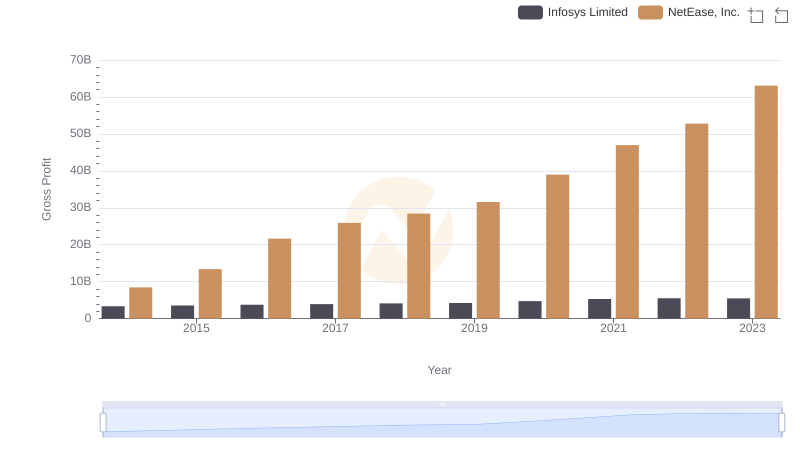Click the NetEase bar for 2015

click(210, 294)
